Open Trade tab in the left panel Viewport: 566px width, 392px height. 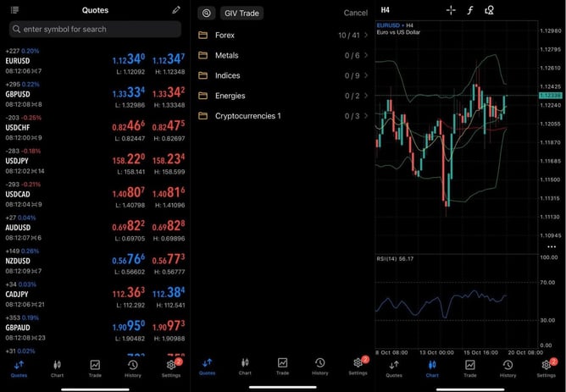pyautogui.click(x=95, y=368)
